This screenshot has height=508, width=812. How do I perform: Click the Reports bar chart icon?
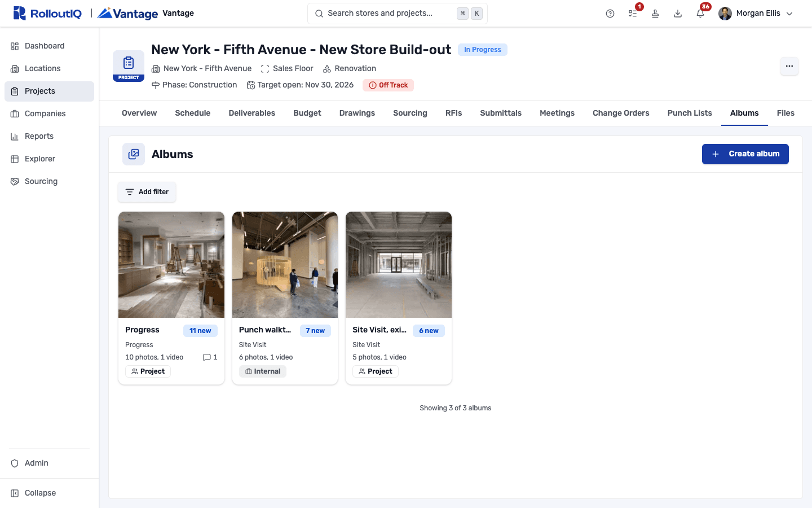click(15, 137)
